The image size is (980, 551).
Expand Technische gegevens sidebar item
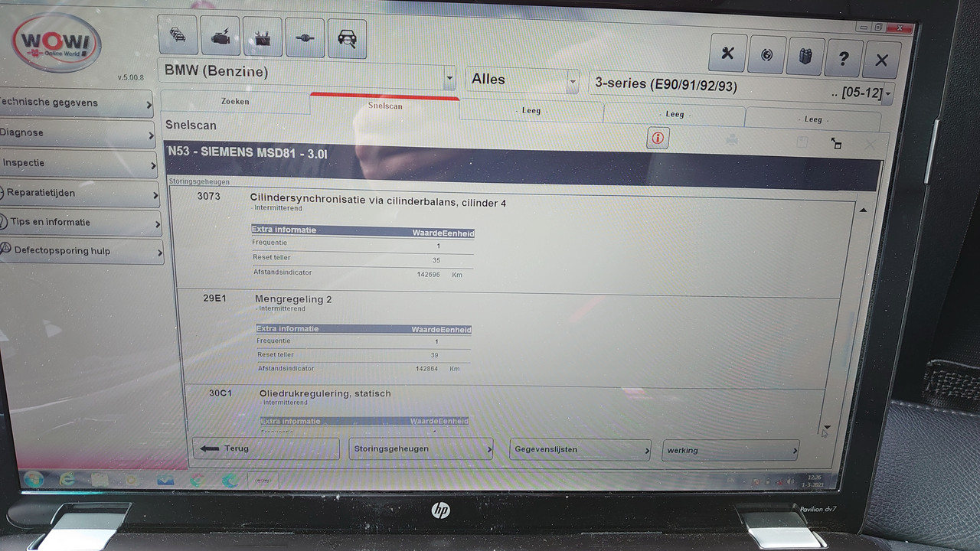pyautogui.click(x=75, y=103)
